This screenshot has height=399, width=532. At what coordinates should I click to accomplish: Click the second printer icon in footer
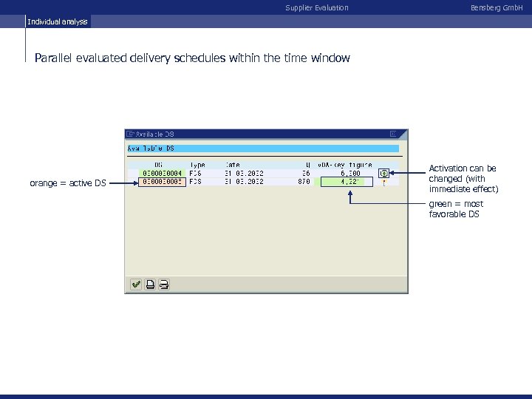(164, 284)
